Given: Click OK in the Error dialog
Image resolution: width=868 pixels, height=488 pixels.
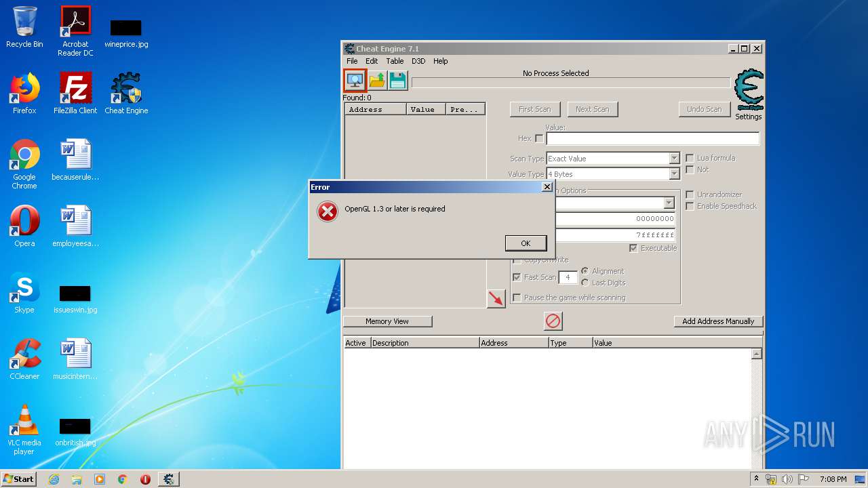Looking at the screenshot, I should (x=526, y=243).
